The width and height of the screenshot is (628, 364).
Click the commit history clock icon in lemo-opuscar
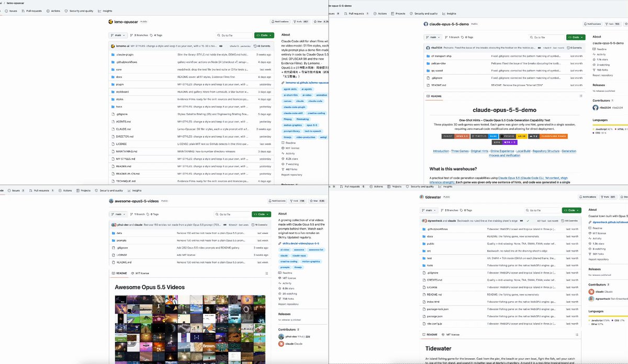255,46
